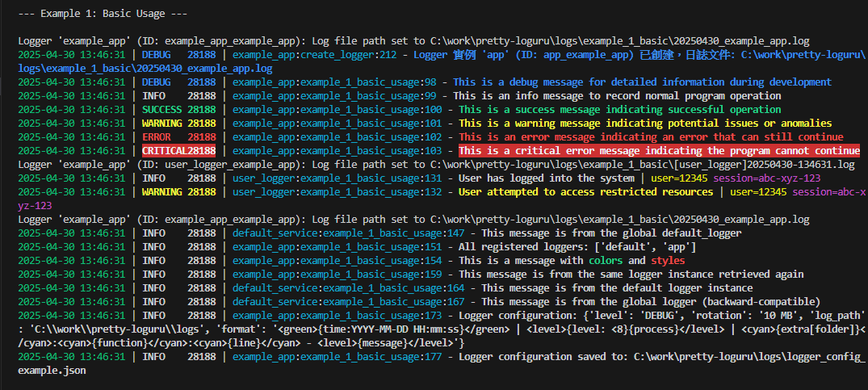The image size is (868, 390).
Task: Click the red word 'styles'
Action: pos(668,261)
